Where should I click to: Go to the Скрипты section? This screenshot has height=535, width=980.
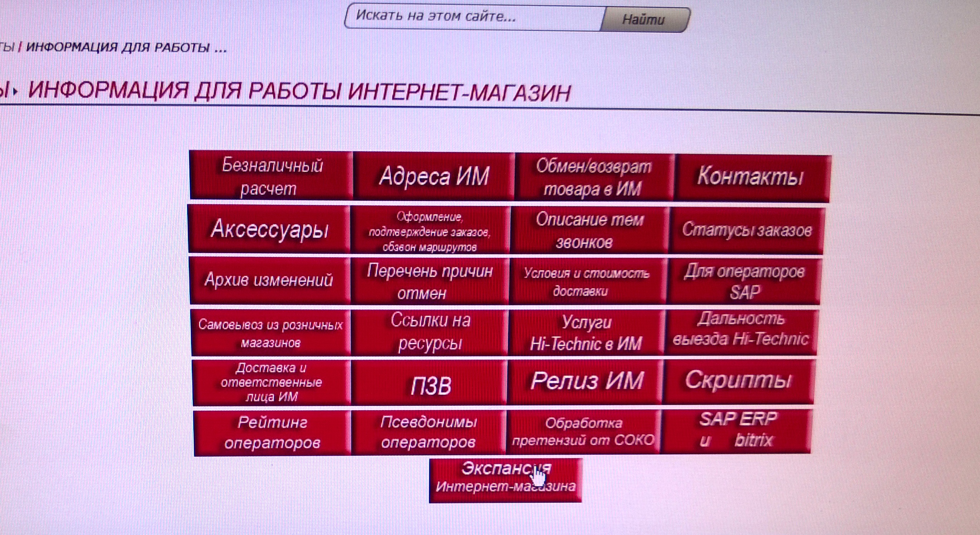738,381
